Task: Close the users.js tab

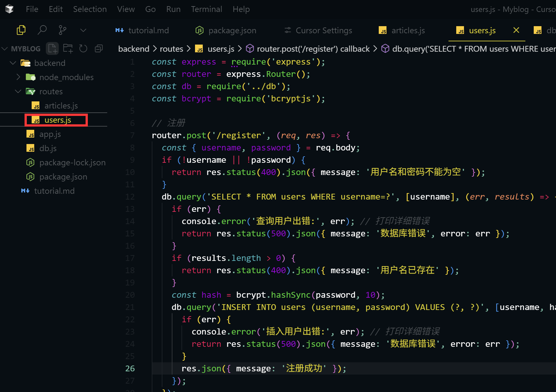Action: 516,30
